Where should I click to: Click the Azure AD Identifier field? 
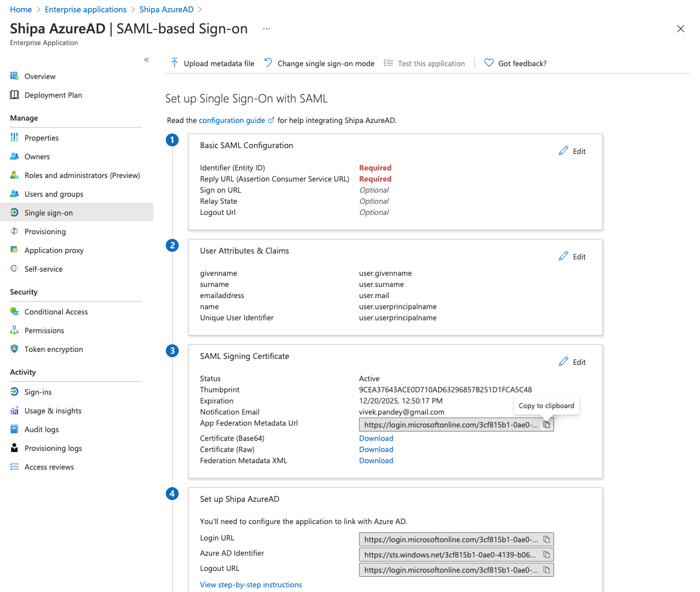pyautogui.click(x=456, y=555)
